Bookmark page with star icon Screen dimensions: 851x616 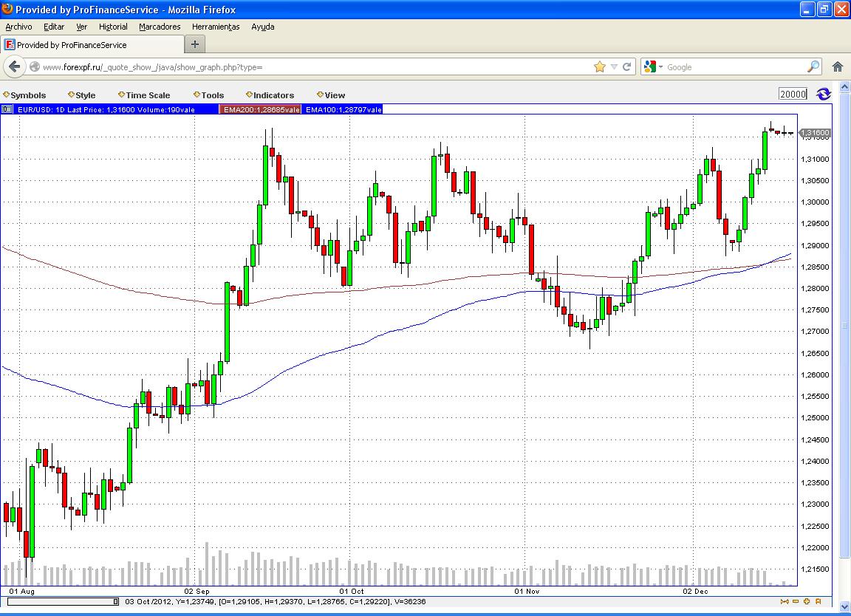[x=600, y=66]
